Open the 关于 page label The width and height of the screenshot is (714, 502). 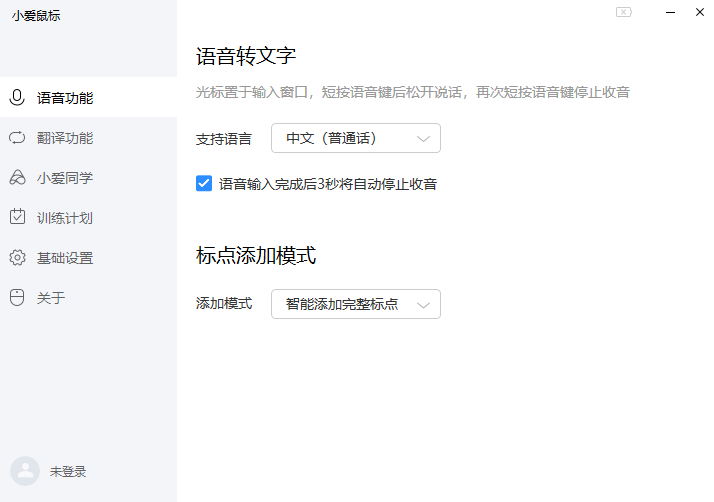(x=51, y=298)
